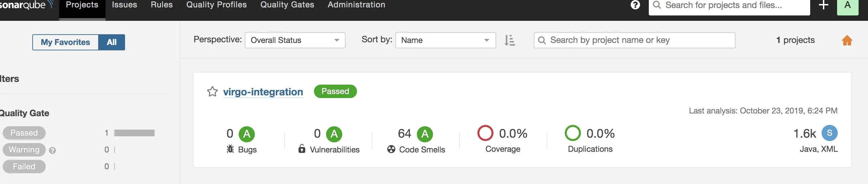Click the Last analysis date text
Screen dimensions: 868x184
pos(763,111)
